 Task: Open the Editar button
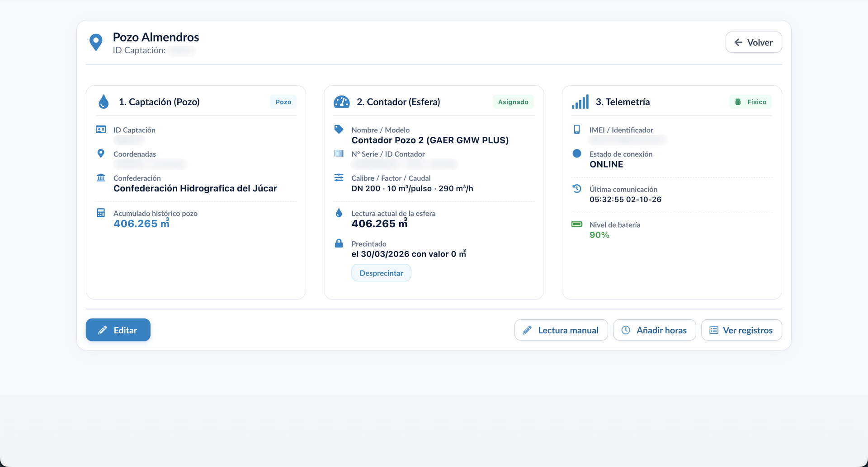pyautogui.click(x=118, y=330)
